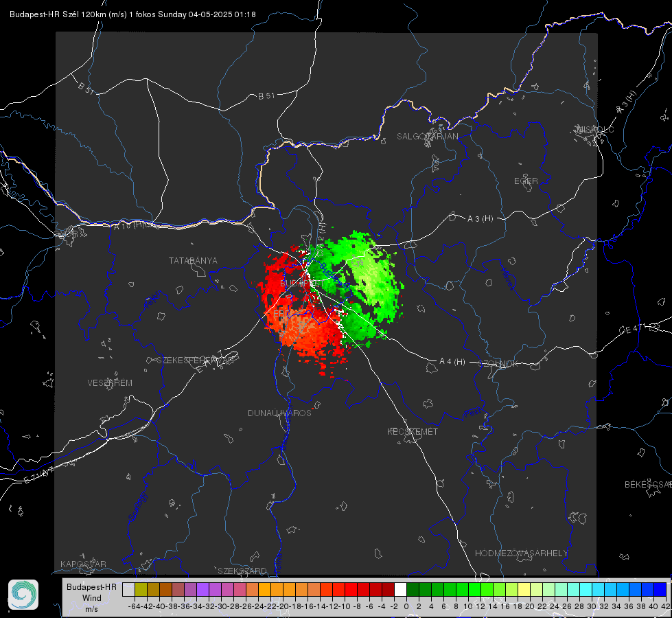Pick the dark blue last legend swatch
The image size is (672, 618).
[660, 589]
